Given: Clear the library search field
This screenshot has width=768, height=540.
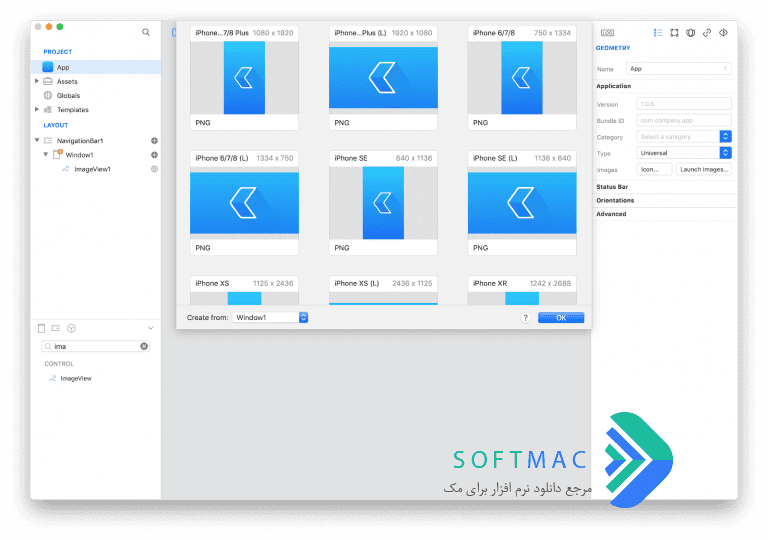Looking at the screenshot, I should [x=144, y=346].
